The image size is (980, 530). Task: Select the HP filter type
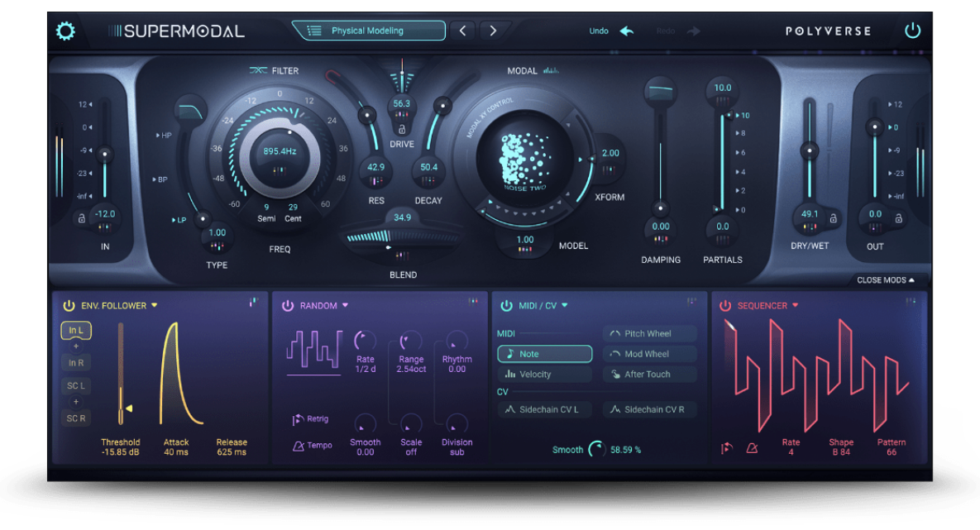[164, 135]
